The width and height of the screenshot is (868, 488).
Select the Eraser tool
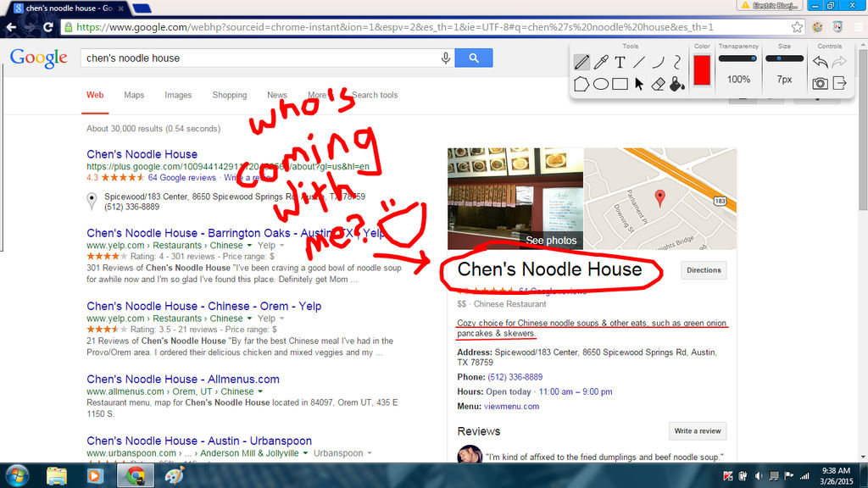pos(658,84)
